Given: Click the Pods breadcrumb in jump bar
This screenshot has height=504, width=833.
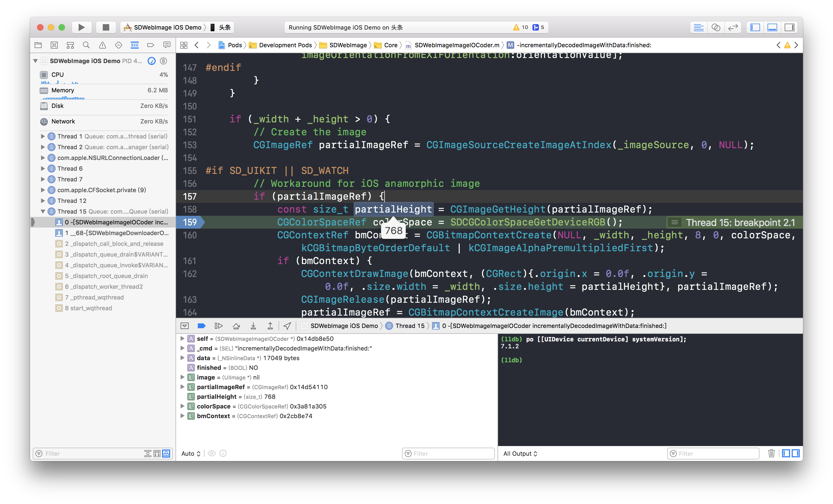Looking at the screenshot, I should pos(230,45).
